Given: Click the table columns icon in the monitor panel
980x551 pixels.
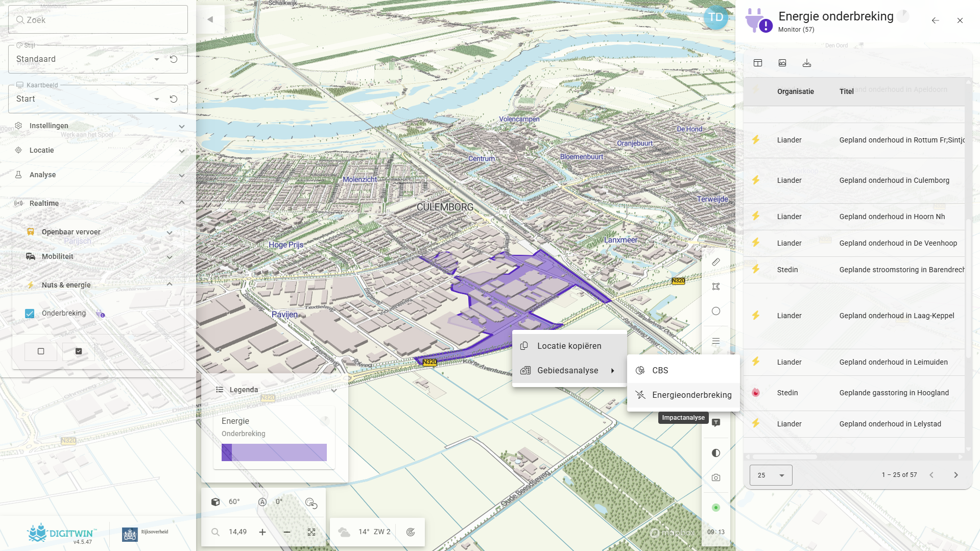Looking at the screenshot, I should (757, 63).
